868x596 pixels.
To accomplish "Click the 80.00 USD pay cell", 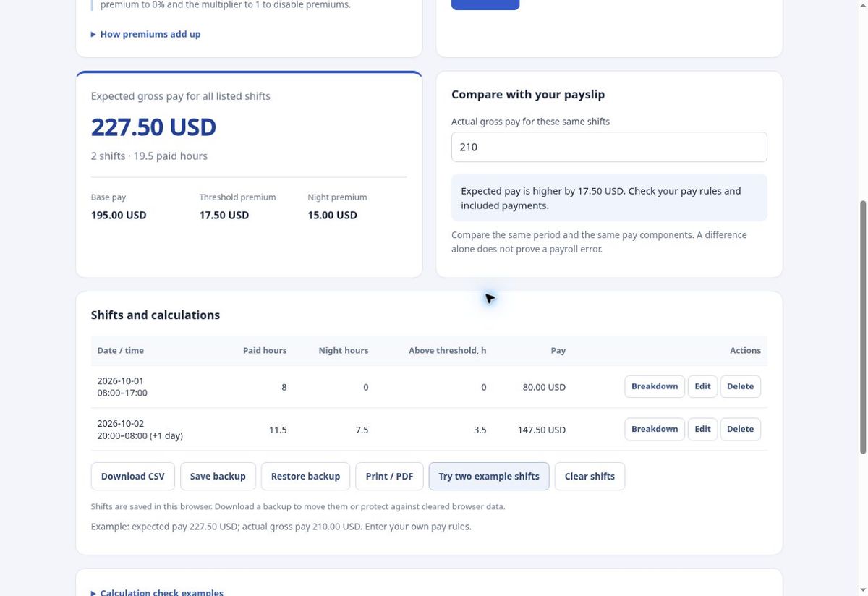I will coord(544,387).
